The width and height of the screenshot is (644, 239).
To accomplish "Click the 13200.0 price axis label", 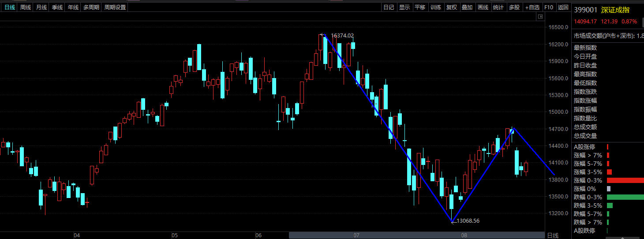I will [x=559, y=213].
